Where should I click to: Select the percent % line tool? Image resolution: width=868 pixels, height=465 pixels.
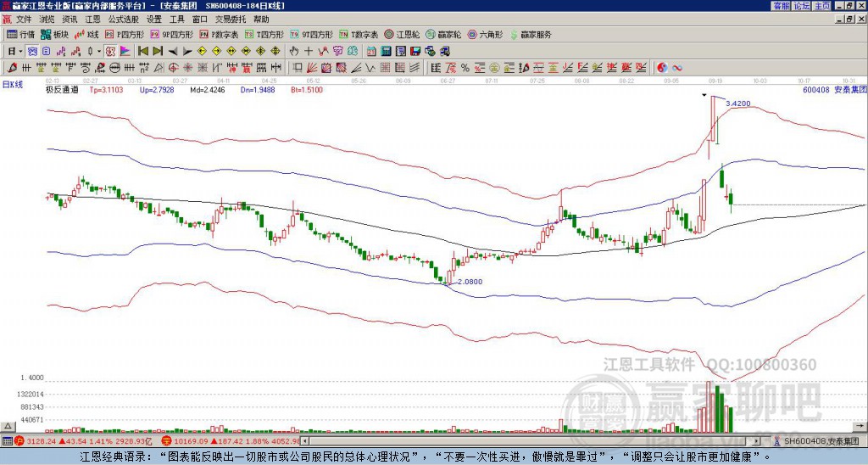pyautogui.click(x=465, y=68)
